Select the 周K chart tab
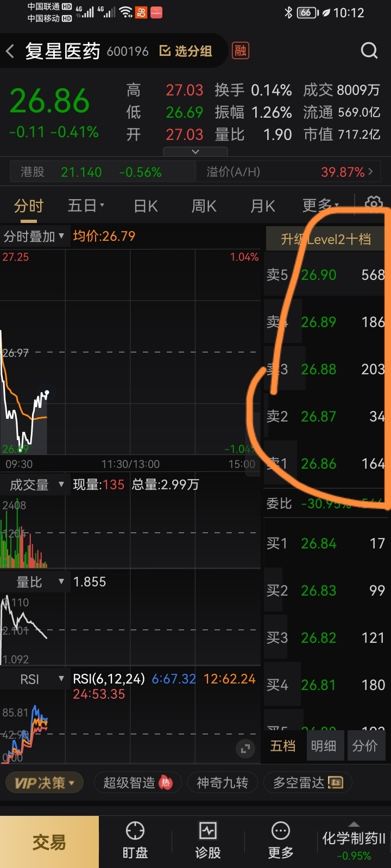The height and width of the screenshot is (868, 391). pyautogui.click(x=204, y=206)
